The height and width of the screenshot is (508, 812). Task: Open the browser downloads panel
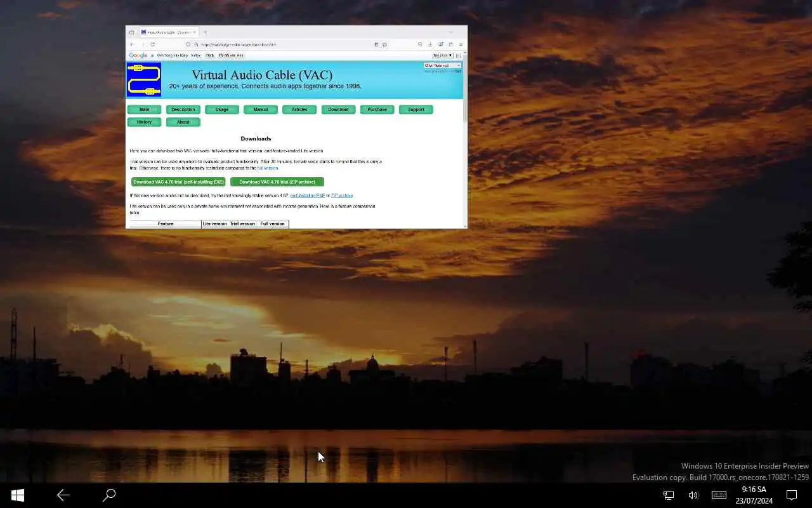coord(430,44)
